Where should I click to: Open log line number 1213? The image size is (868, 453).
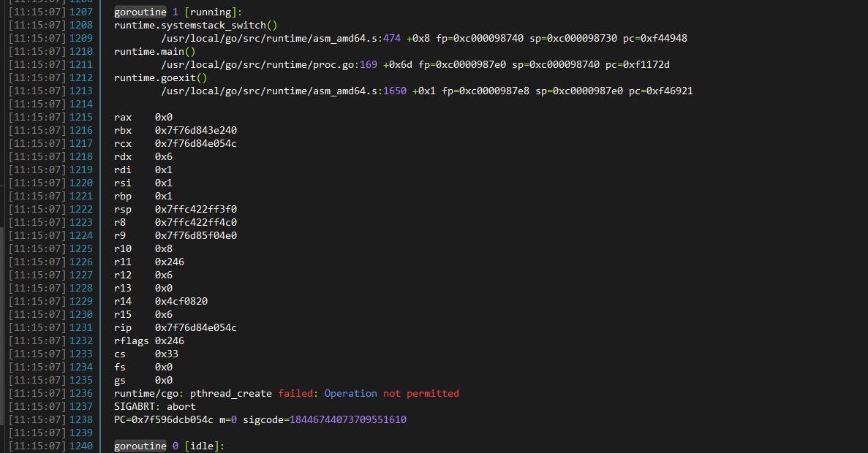(x=81, y=91)
